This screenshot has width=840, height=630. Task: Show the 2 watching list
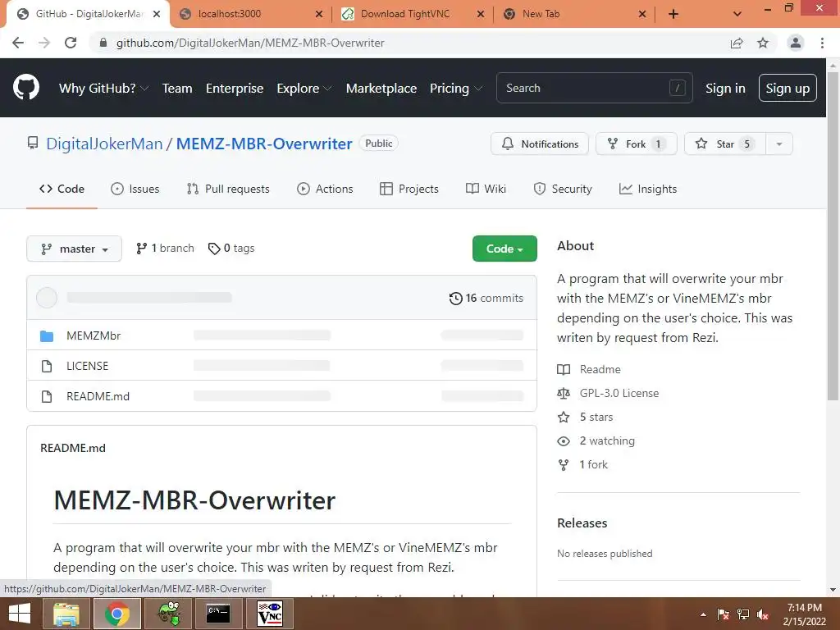pyautogui.click(x=596, y=441)
